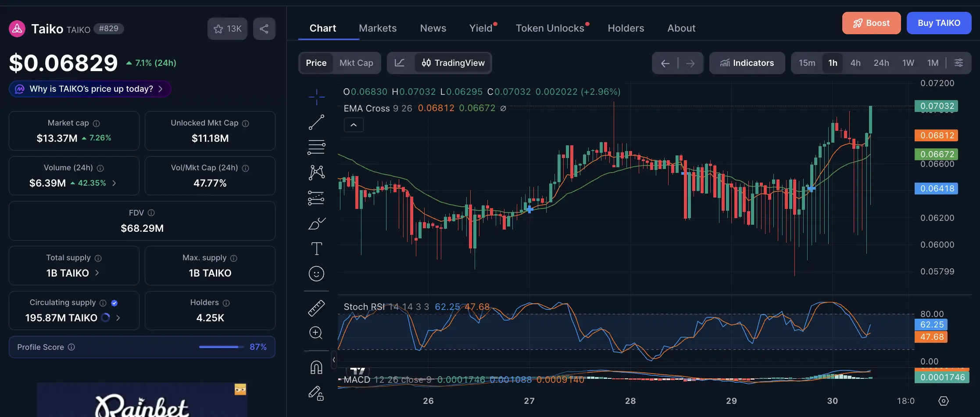Toggle magnet mode on chart

316,367
